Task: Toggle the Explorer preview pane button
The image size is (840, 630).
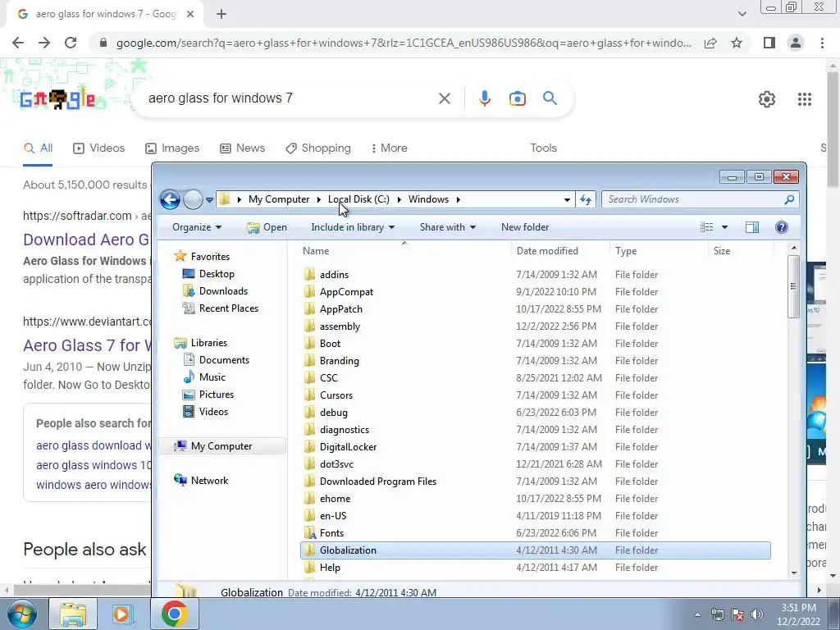Action: tap(752, 227)
